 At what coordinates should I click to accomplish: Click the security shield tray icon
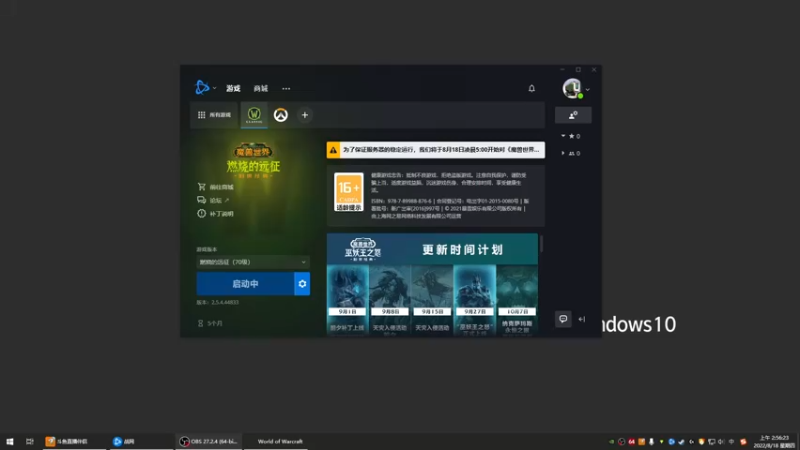point(702,442)
